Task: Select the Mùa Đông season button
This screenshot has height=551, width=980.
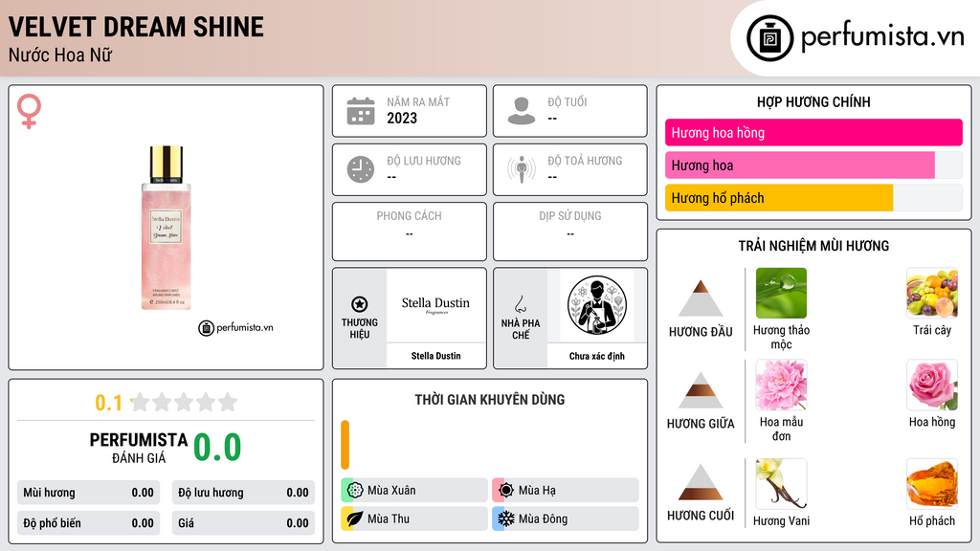Action: coord(566,518)
